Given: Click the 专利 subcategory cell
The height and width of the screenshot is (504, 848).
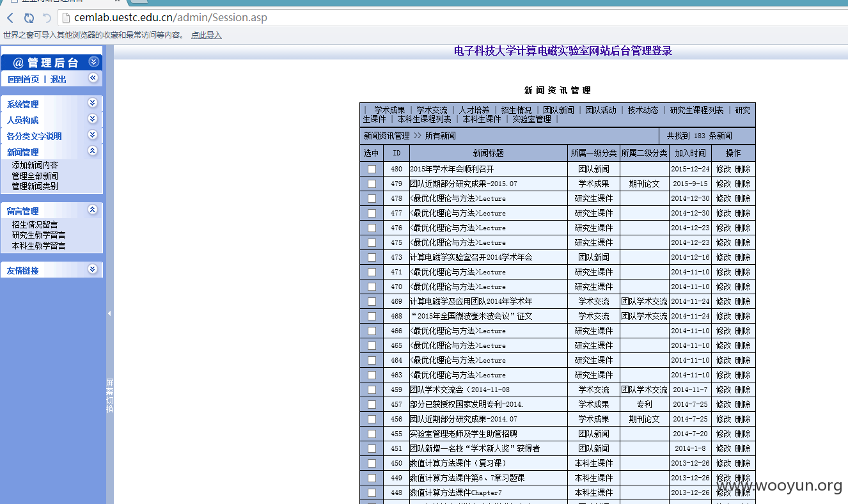Looking at the screenshot, I should (x=644, y=404).
